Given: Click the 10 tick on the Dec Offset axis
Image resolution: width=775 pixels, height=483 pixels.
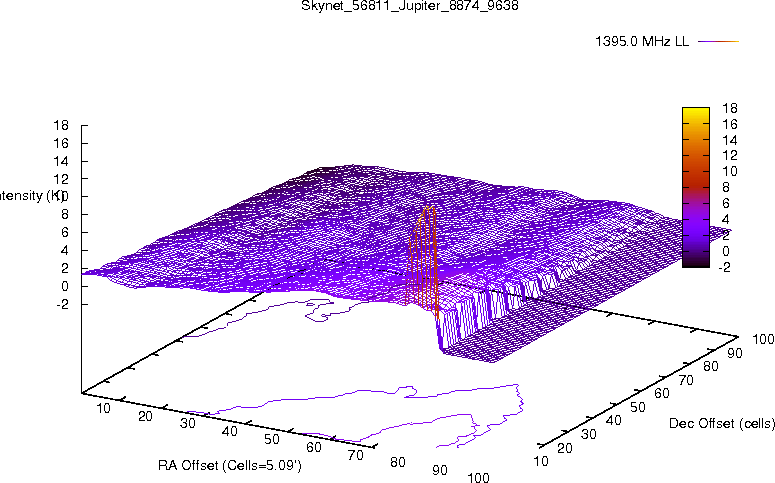Looking at the screenshot, I should coord(541,461).
